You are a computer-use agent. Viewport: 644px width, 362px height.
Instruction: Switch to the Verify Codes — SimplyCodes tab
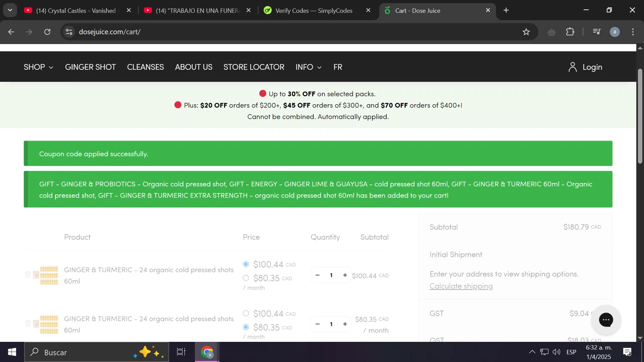(x=314, y=10)
